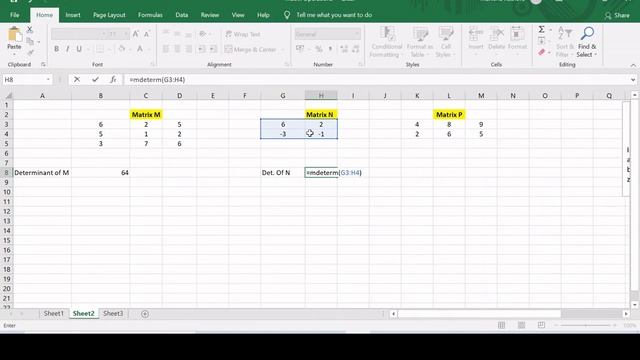Decrease font size with the small A
Viewport: 640px width, 360px height.
[x=147, y=34]
